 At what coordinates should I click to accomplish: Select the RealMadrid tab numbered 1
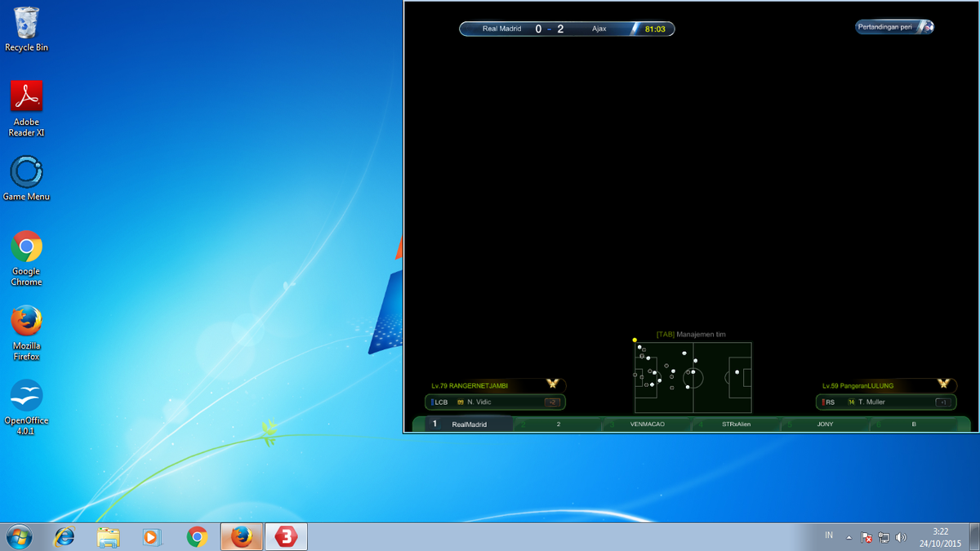pos(470,424)
